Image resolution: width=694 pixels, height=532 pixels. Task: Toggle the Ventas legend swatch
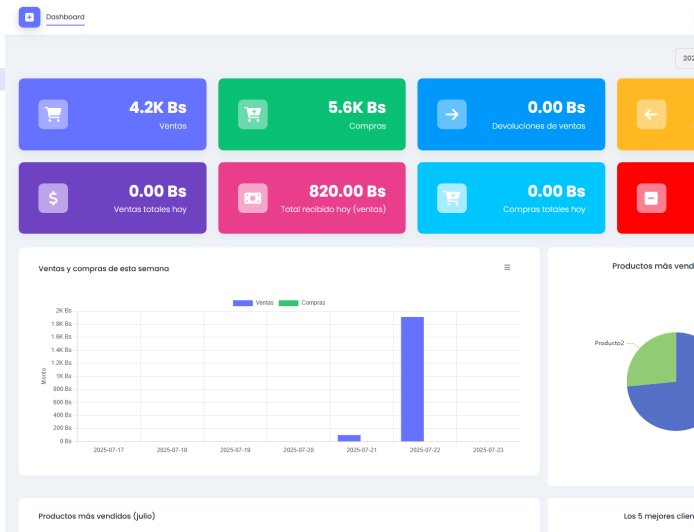243,303
